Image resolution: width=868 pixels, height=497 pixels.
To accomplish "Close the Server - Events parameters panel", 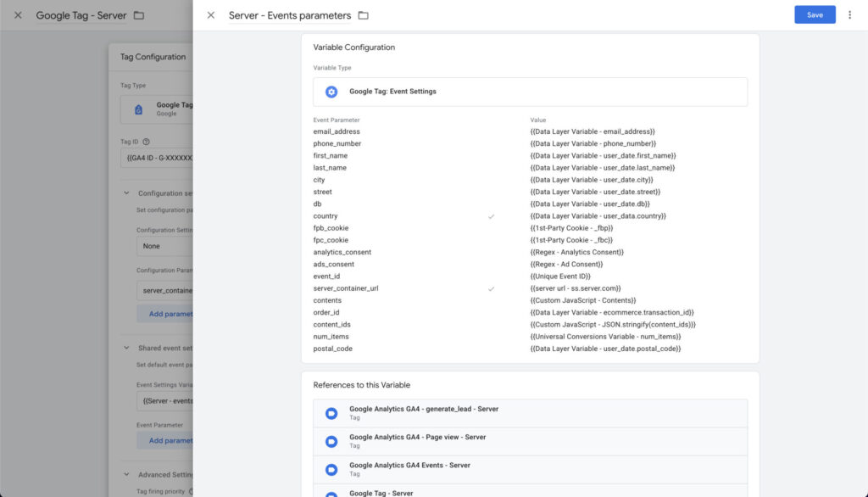I will (x=211, y=15).
